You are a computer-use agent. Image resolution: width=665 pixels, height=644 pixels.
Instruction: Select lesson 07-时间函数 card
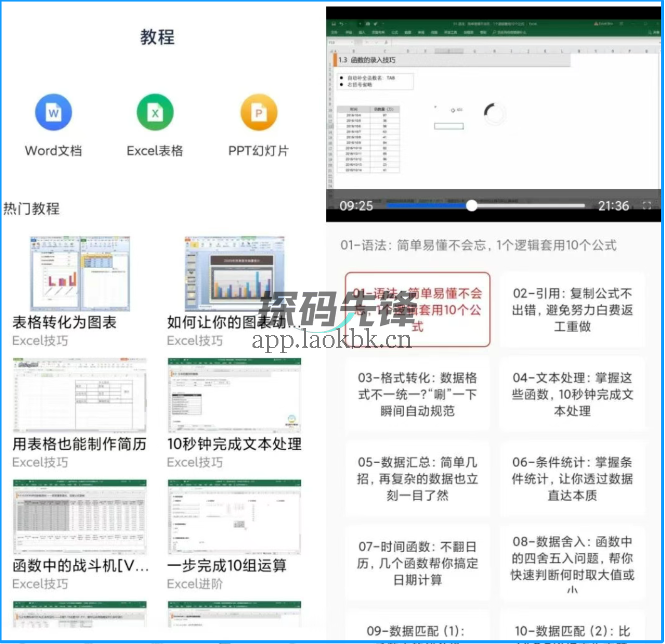418,563
